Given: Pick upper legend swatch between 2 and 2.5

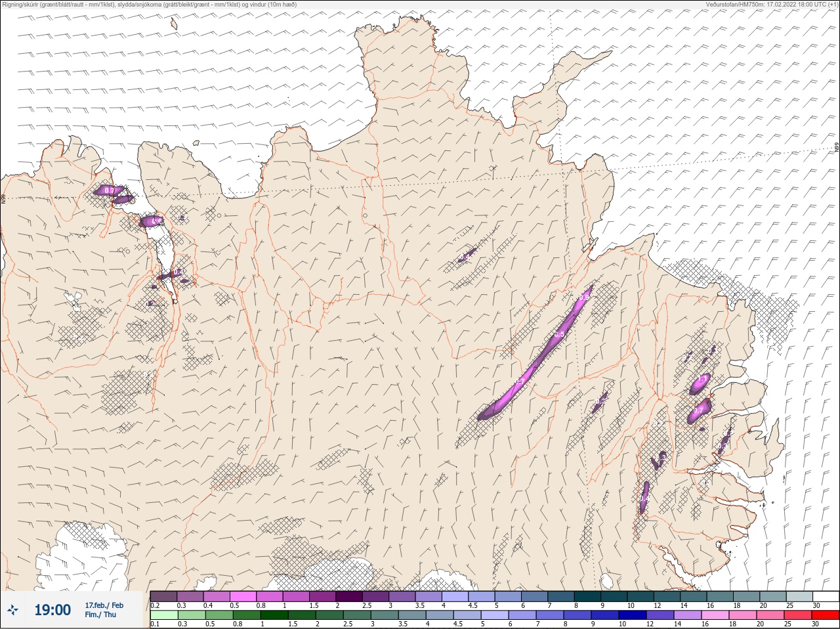Looking at the screenshot, I should tap(349, 596).
